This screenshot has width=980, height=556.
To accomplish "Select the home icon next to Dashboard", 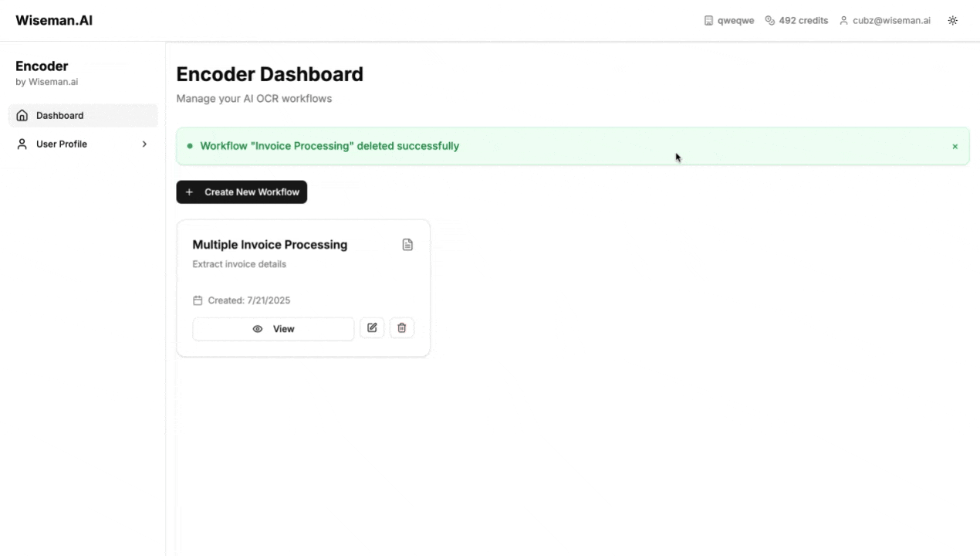I will pos(22,115).
